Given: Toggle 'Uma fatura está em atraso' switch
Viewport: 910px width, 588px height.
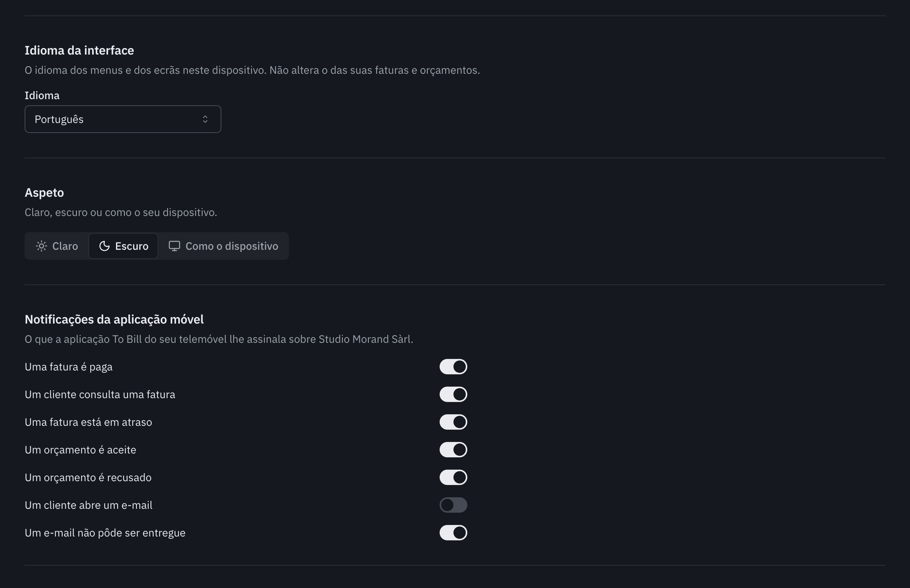Looking at the screenshot, I should pyautogui.click(x=453, y=422).
